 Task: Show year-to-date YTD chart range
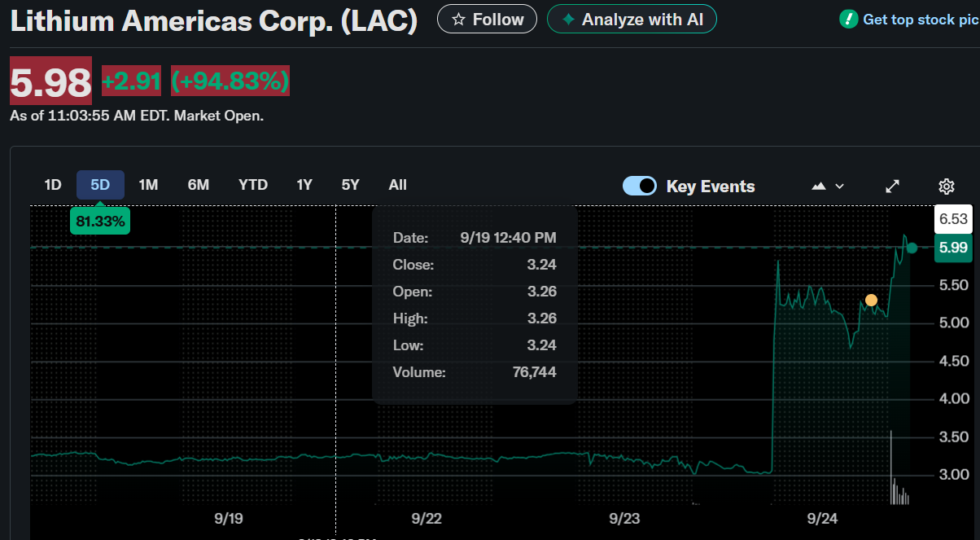coord(253,185)
